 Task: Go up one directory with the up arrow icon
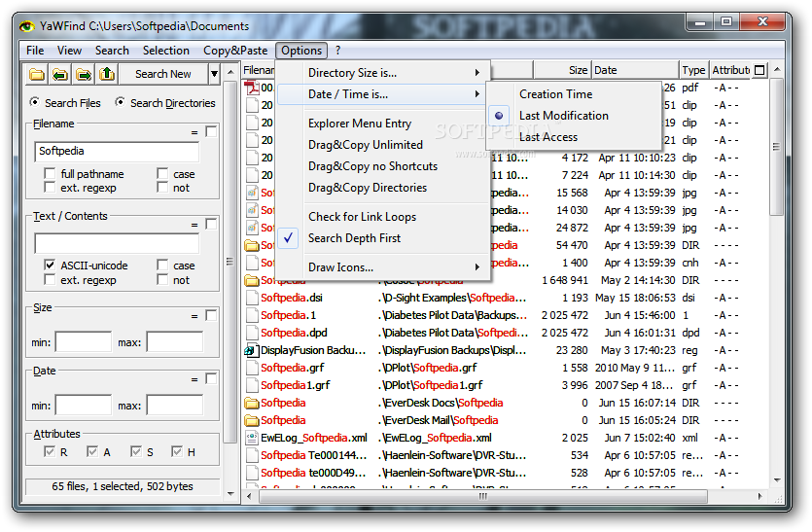tap(107, 75)
